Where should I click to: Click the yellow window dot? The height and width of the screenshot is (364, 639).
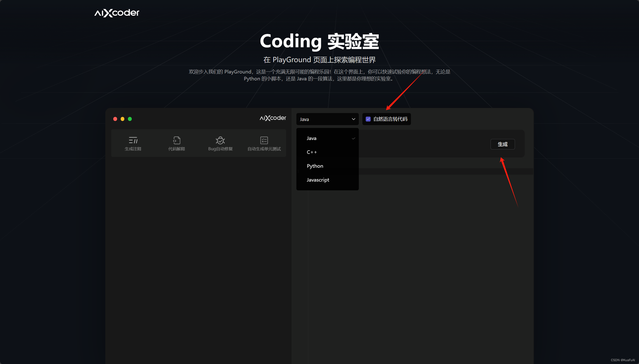[x=123, y=119]
